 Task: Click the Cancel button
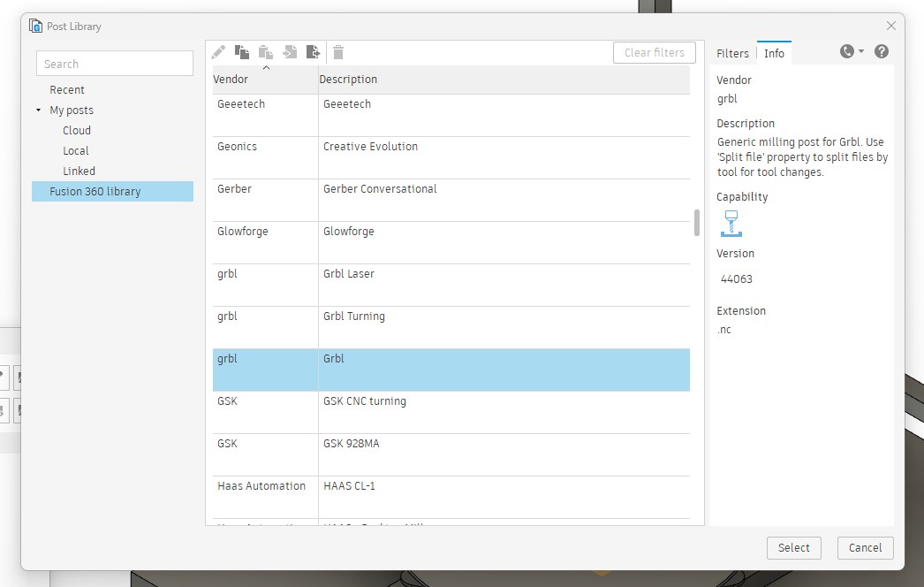click(x=865, y=547)
